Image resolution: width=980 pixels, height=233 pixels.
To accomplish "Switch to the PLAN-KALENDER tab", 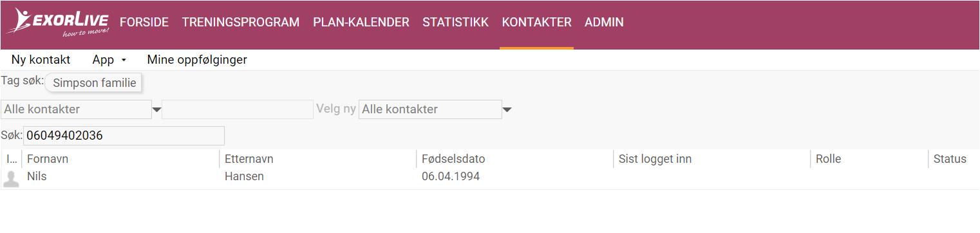I will (361, 23).
